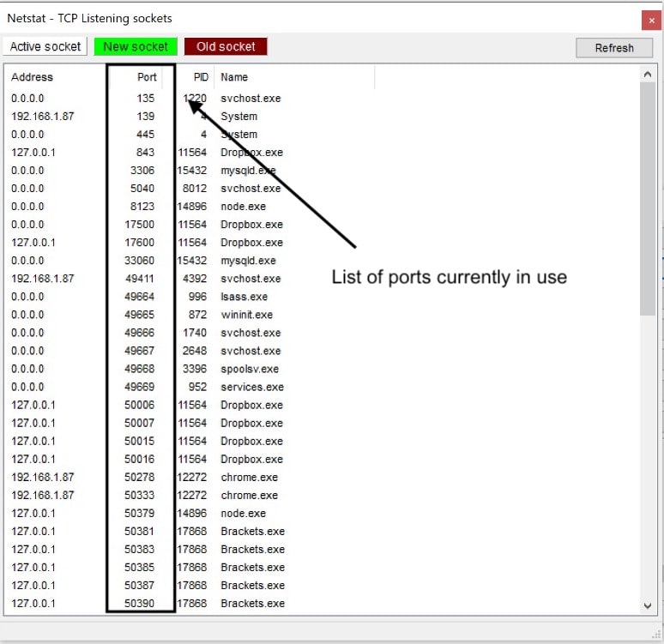Click PID 996 cell
Image resolution: width=664 pixels, height=644 pixels.
click(198, 297)
